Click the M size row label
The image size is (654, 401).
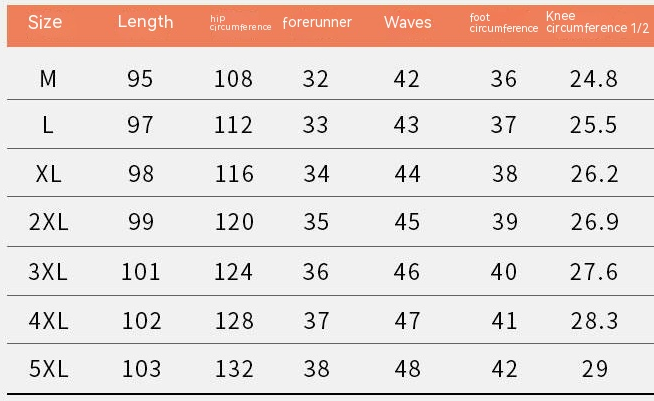pyautogui.click(x=48, y=78)
